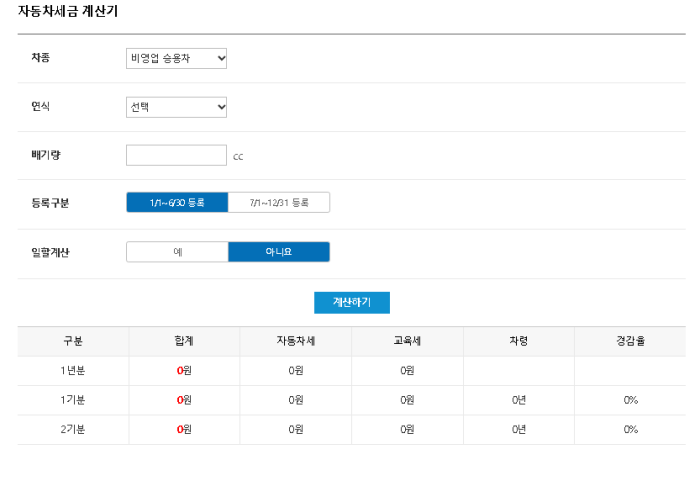Open the 차종 vehicle type dropdown

[176, 59]
